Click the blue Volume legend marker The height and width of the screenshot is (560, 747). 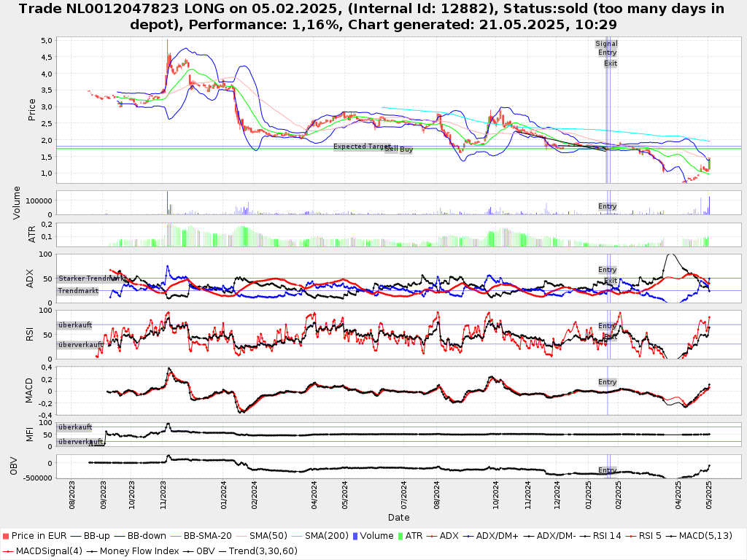pyautogui.click(x=355, y=536)
